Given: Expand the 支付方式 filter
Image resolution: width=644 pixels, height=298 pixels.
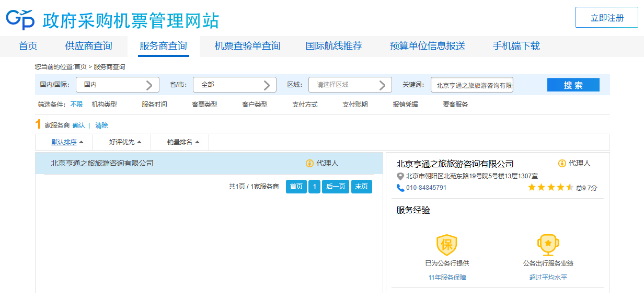Looking at the screenshot, I should 305,105.
